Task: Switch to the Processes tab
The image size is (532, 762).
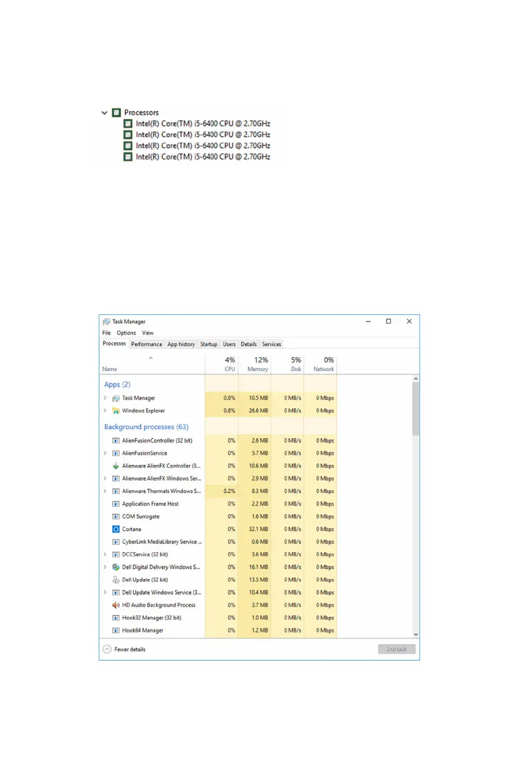Action: pos(114,344)
